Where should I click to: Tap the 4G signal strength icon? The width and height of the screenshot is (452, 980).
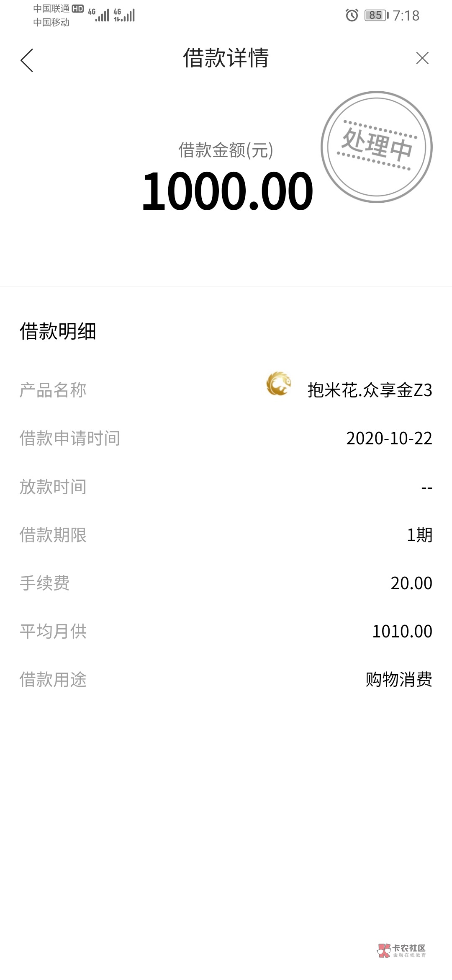99,15
